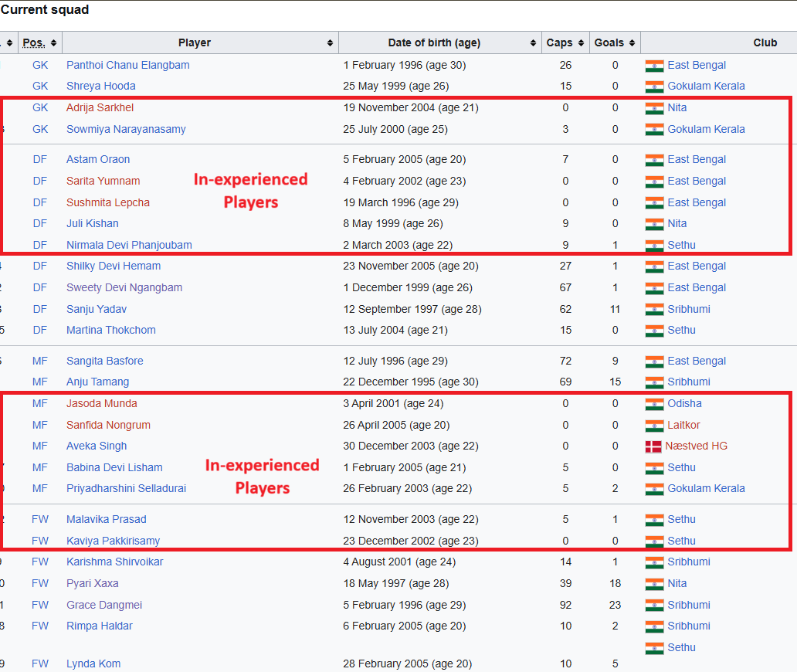Viewport: 797px width, 672px height.
Task: Select caps value 92 for Grace Dangmei
Action: point(566,605)
